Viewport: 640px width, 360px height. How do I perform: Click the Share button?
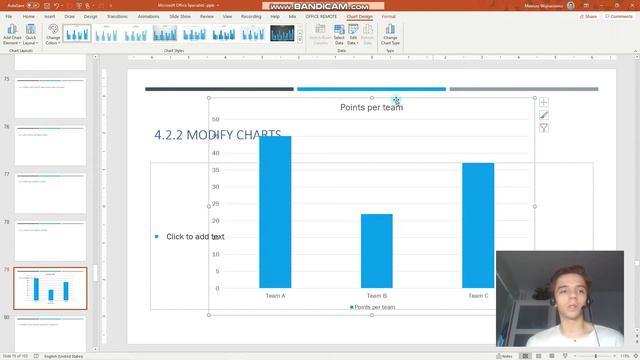[588, 16]
